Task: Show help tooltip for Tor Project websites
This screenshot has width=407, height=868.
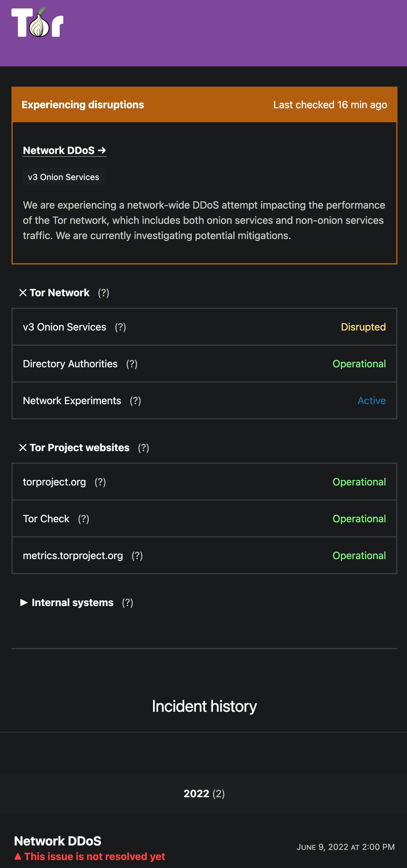Action: coord(143,448)
